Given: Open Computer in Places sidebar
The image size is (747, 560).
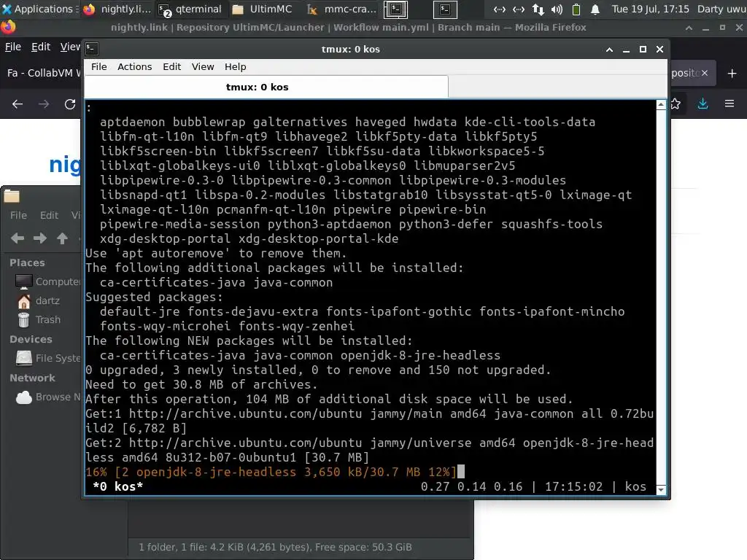Looking at the screenshot, I should tap(47, 281).
